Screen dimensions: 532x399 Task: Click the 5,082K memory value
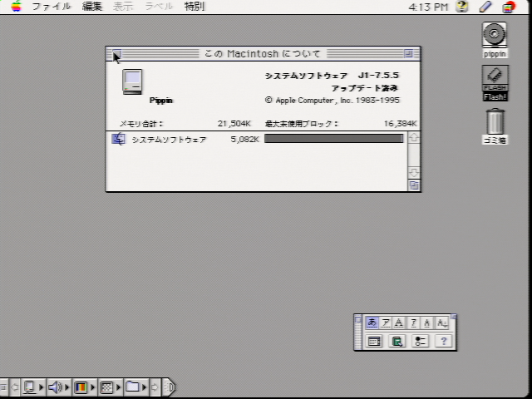point(244,139)
